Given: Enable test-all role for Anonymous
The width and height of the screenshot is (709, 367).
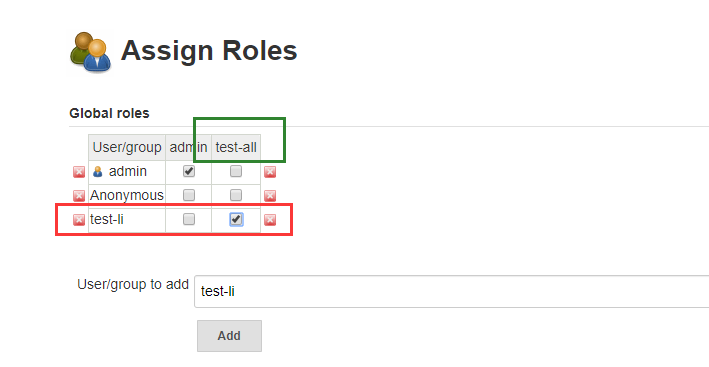Looking at the screenshot, I should [236, 195].
